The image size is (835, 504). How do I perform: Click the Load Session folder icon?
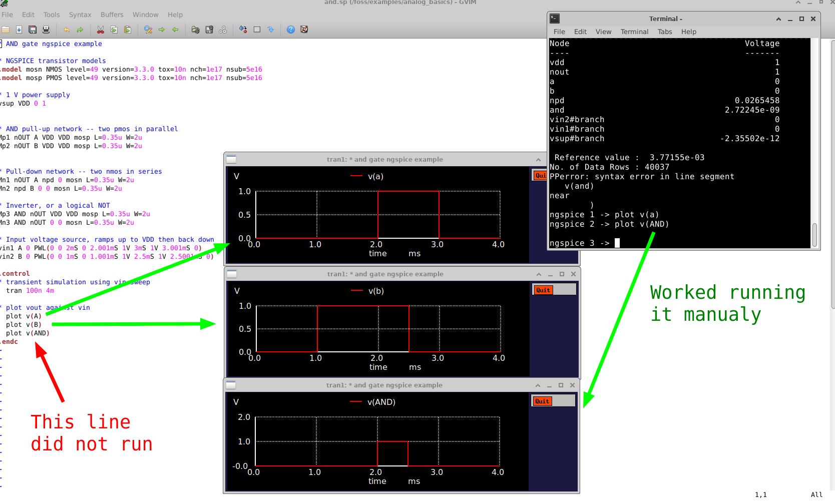(196, 30)
